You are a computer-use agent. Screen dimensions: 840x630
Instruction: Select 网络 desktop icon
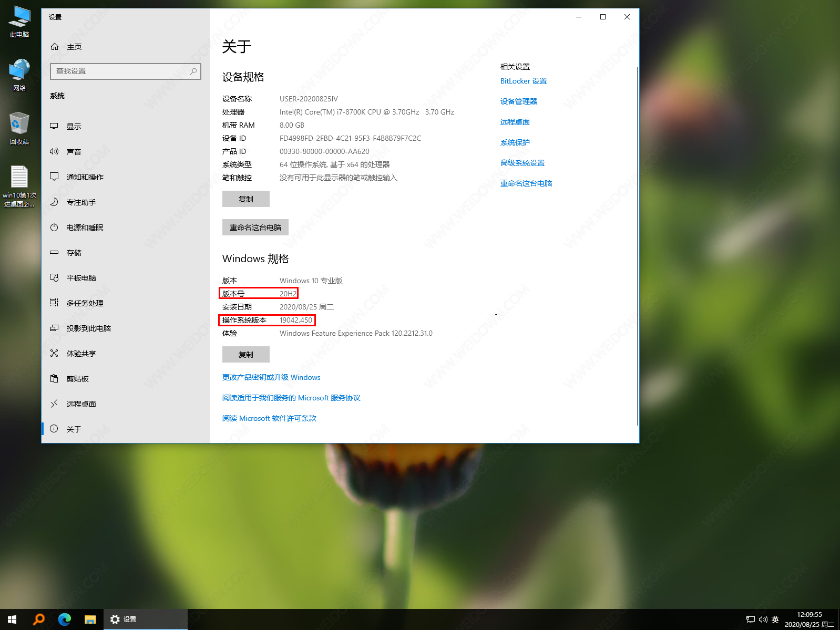[x=19, y=75]
